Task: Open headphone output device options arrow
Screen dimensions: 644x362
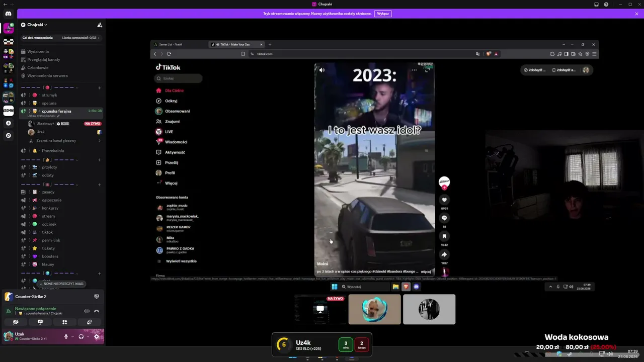Action: [x=88, y=336]
